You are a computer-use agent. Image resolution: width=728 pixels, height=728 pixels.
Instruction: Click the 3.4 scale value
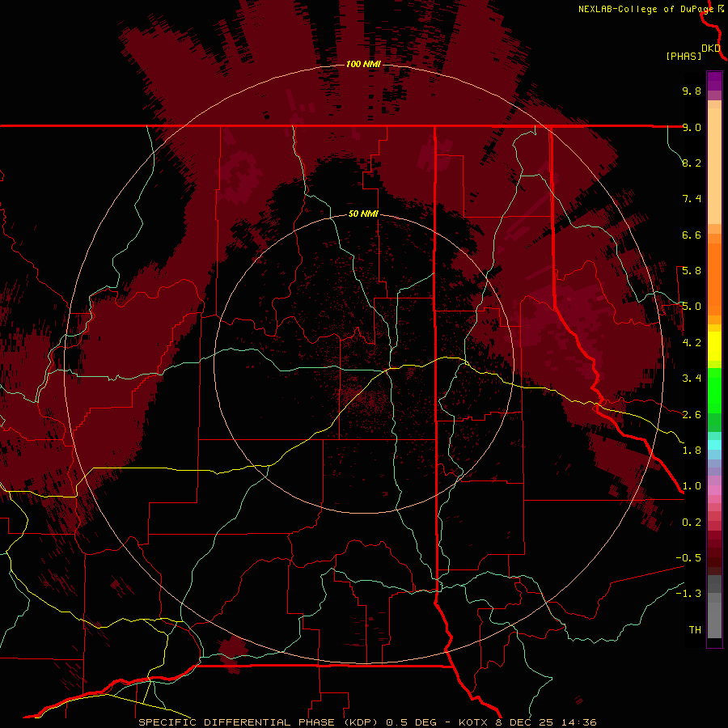[x=692, y=379]
